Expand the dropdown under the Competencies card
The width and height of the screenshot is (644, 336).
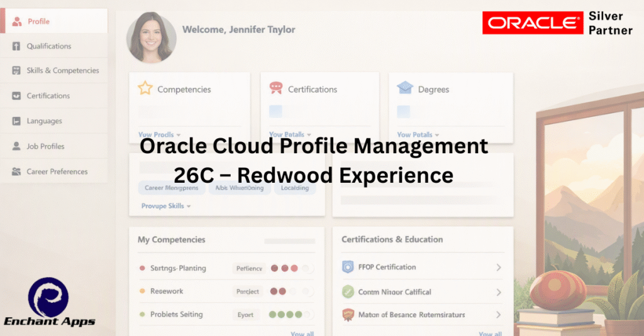coord(159,134)
